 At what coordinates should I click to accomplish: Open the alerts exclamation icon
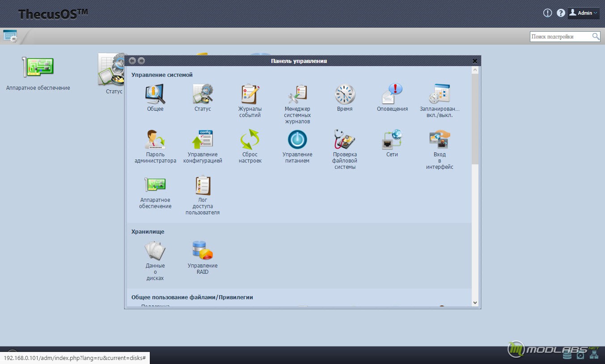(x=547, y=13)
